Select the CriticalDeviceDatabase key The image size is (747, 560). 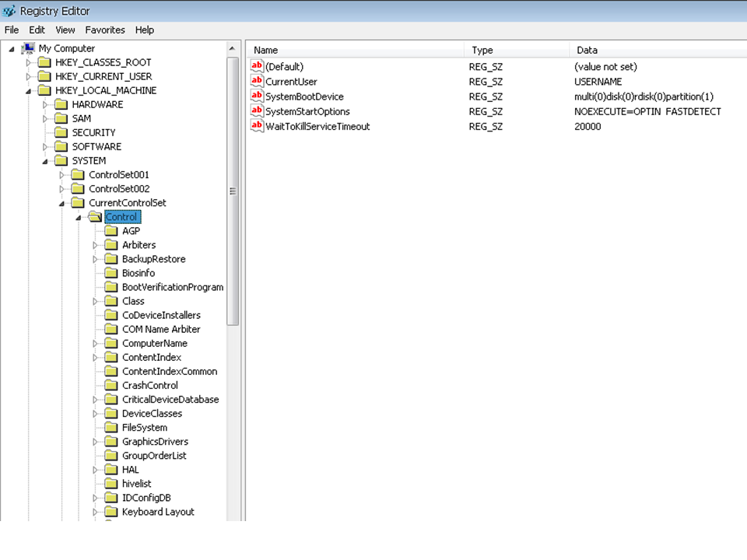coord(170,400)
